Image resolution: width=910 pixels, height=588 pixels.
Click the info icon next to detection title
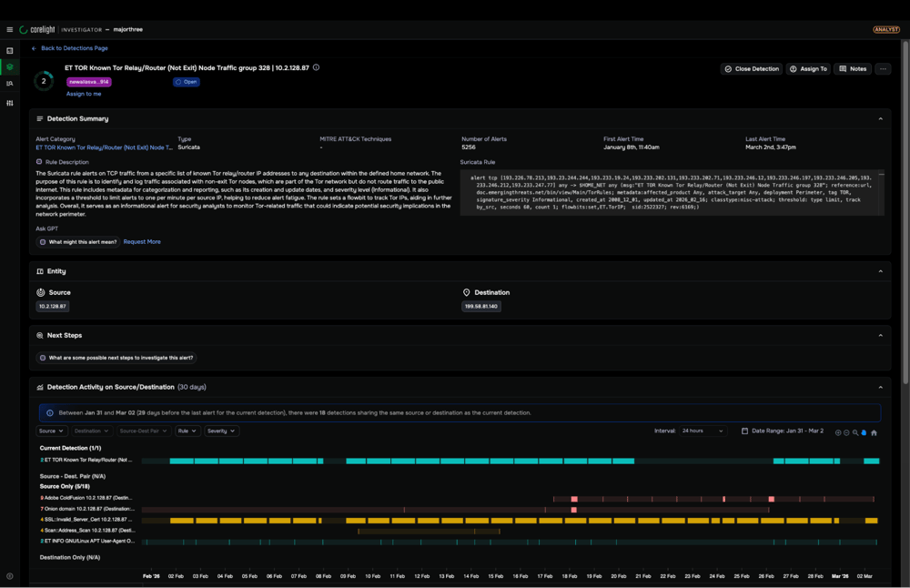click(316, 67)
